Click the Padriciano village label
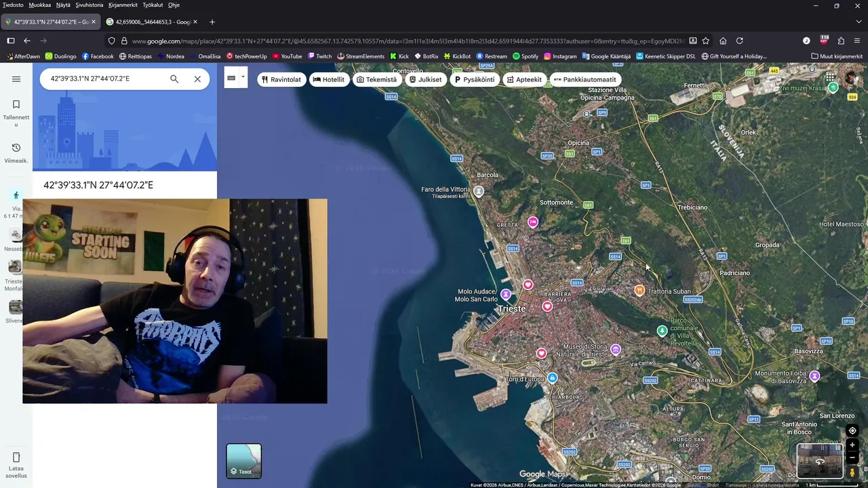The width and height of the screenshot is (868, 488). (x=734, y=272)
